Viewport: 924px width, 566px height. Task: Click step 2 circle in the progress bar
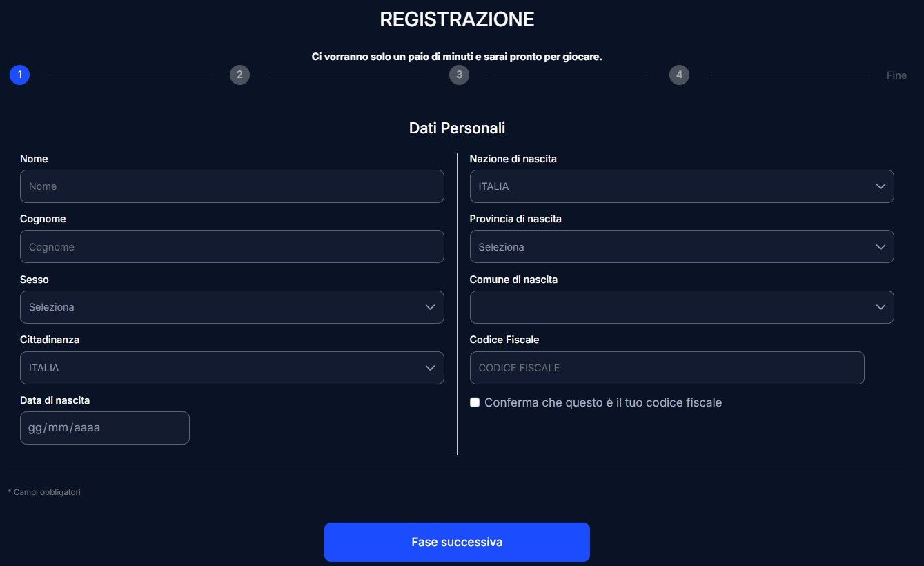click(239, 75)
